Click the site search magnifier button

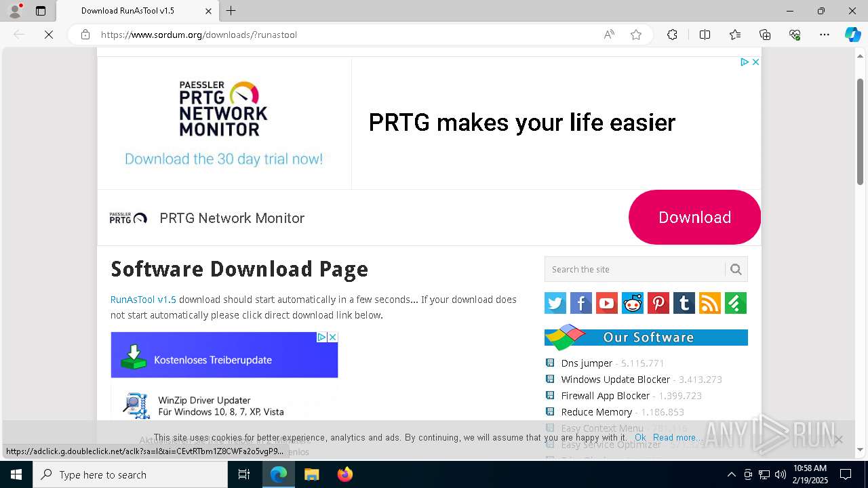pyautogui.click(x=736, y=269)
